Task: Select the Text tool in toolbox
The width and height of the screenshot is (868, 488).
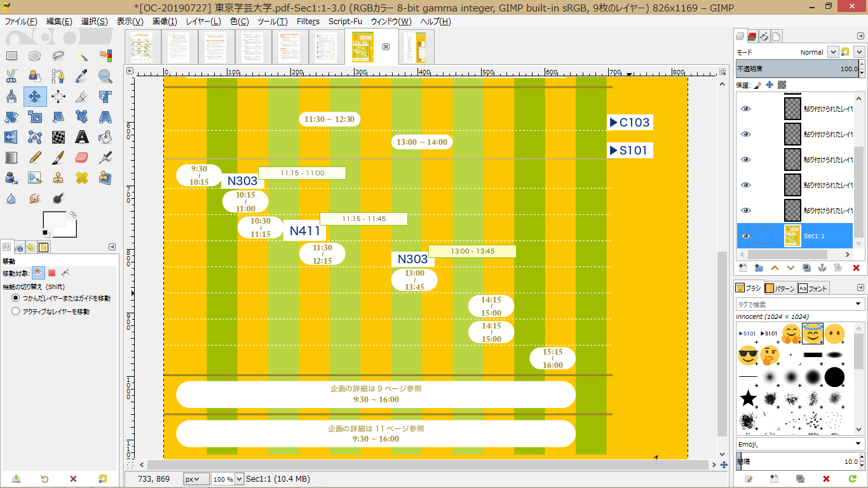Action: click(82, 137)
